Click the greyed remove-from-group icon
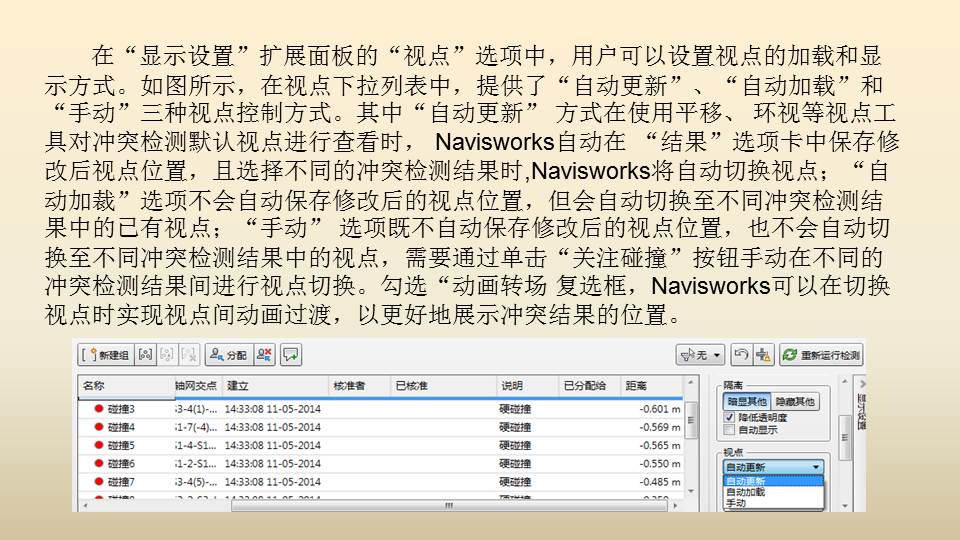This screenshot has height=540, width=960. pos(189,355)
